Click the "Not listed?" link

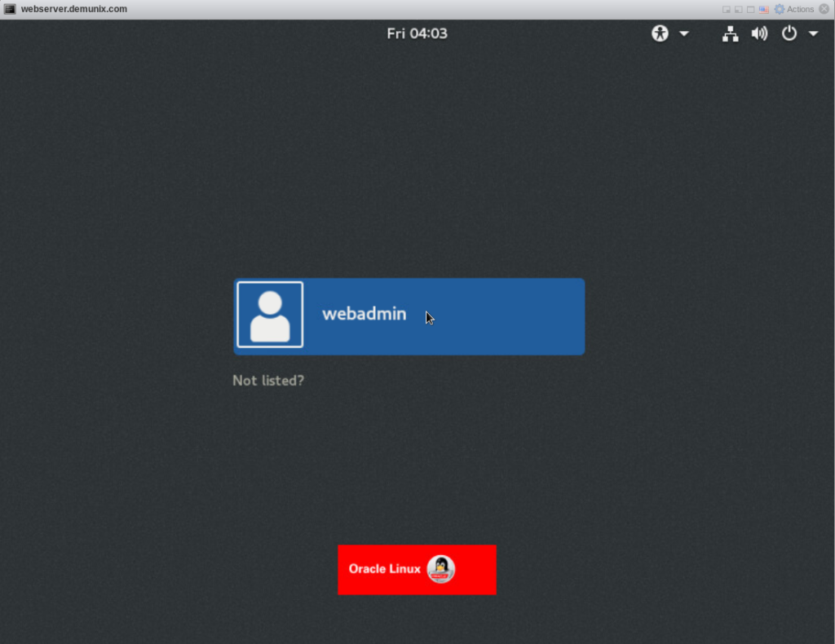[268, 380]
